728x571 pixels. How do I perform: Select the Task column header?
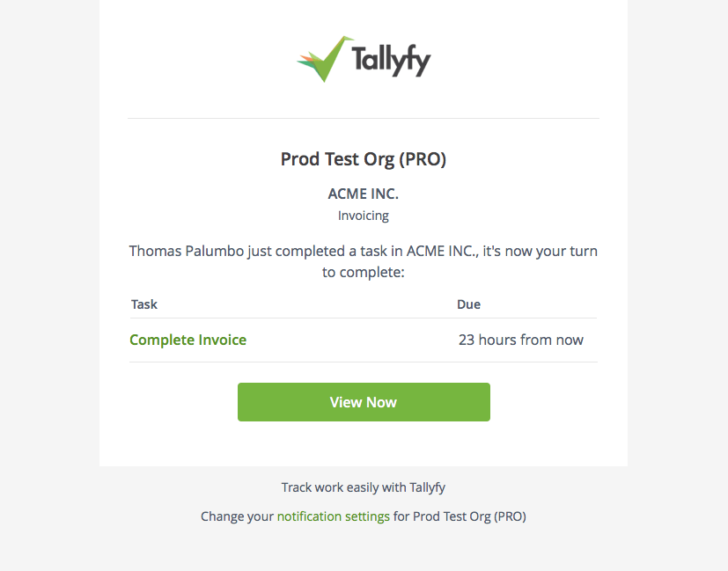click(x=143, y=304)
